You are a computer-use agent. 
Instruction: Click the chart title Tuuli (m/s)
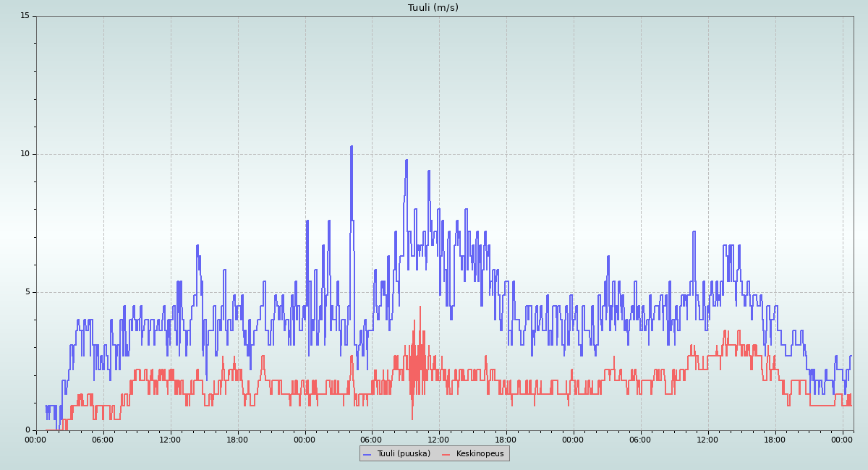433,8
